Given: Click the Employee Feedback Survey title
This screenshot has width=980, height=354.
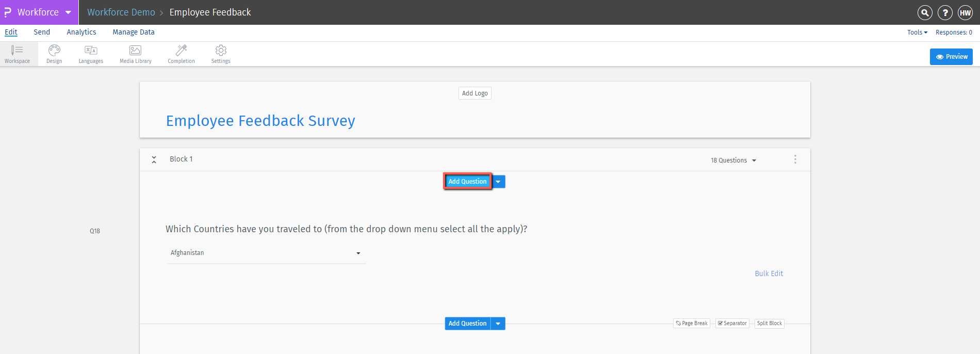Looking at the screenshot, I should point(260,121).
